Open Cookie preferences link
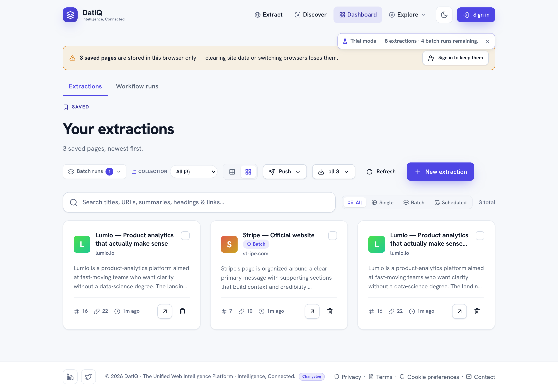 click(x=429, y=377)
